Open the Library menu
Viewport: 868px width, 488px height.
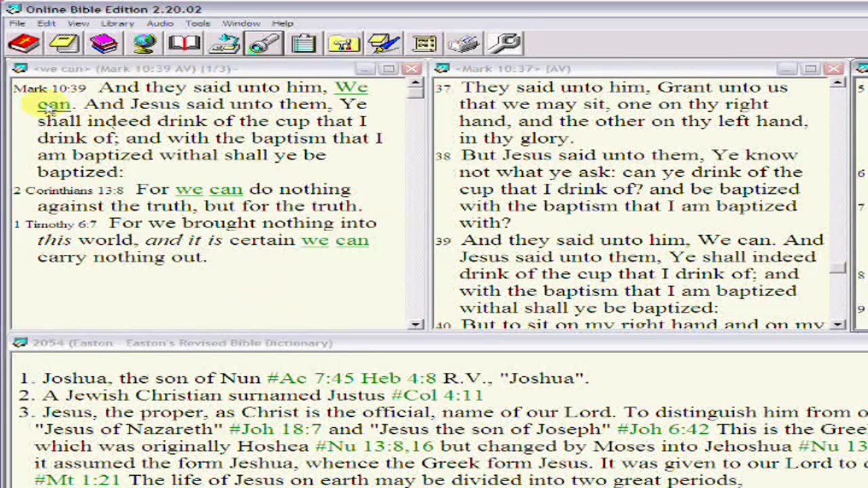(117, 24)
